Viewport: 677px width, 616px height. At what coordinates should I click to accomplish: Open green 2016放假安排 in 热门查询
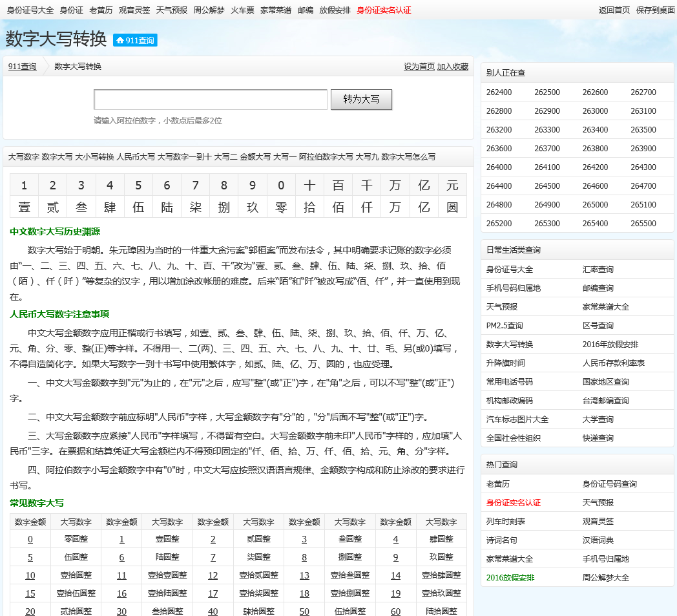click(x=510, y=578)
